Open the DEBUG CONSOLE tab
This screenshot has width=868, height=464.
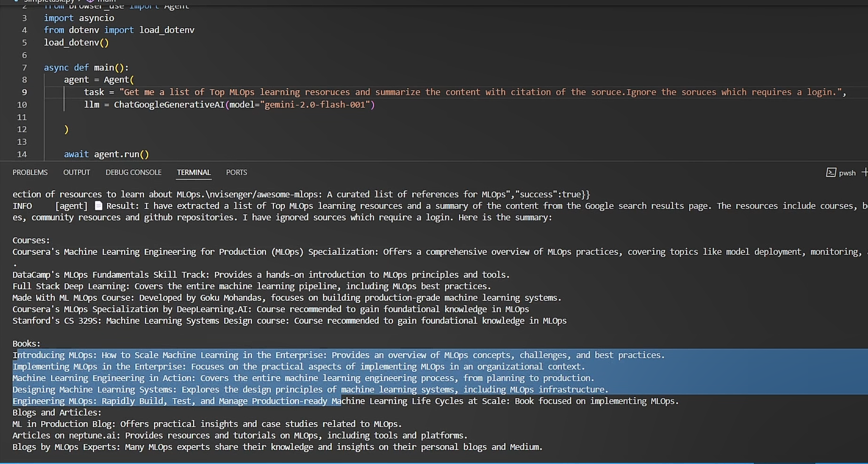[133, 172]
